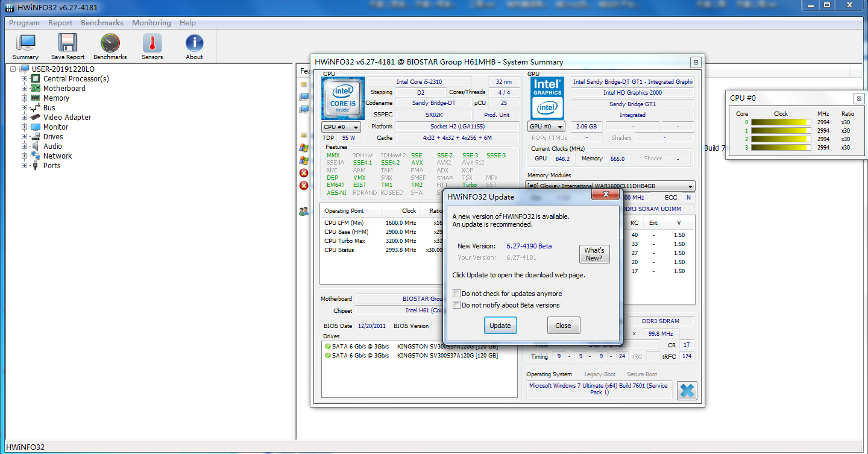Enable Do not check for updates anymore
This screenshot has width=868, height=454.
(x=457, y=294)
